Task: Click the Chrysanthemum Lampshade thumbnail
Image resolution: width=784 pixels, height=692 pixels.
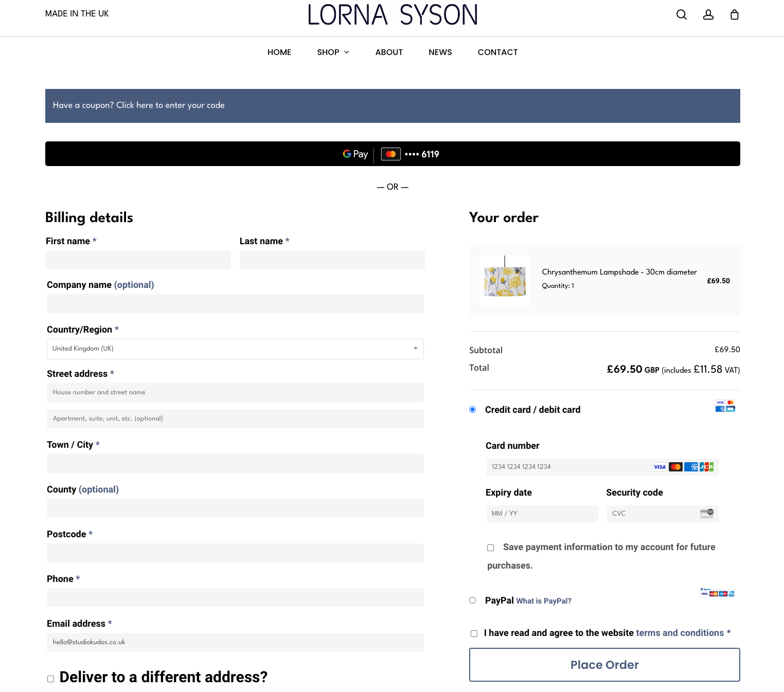Action: coord(505,281)
